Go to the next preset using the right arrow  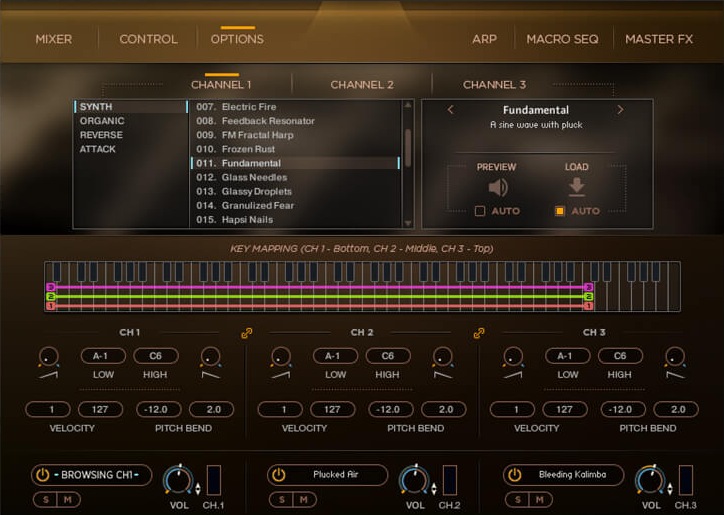620,110
